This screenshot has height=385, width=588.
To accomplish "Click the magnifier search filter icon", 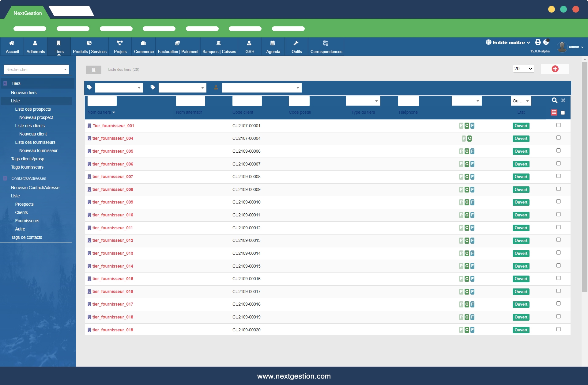I will tap(554, 101).
